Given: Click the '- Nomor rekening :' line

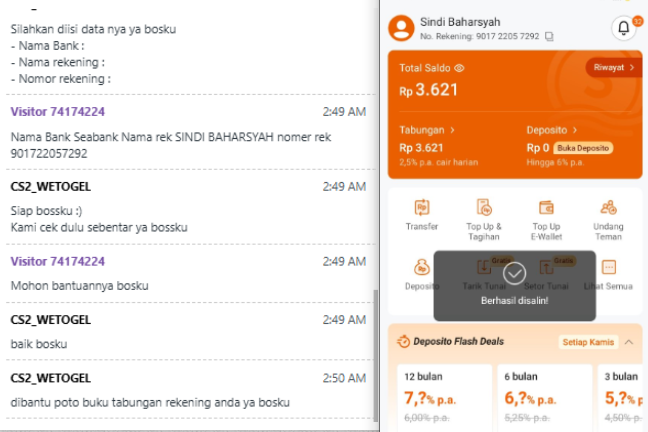Looking at the screenshot, I should click(61, 79).
